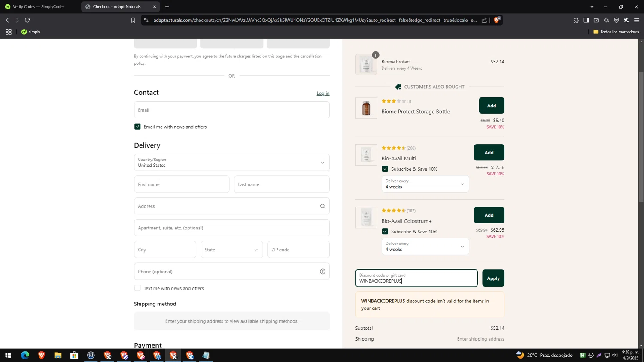Click the discount code input field
Viewport: 644px width, 362px height.
[416, 278]
